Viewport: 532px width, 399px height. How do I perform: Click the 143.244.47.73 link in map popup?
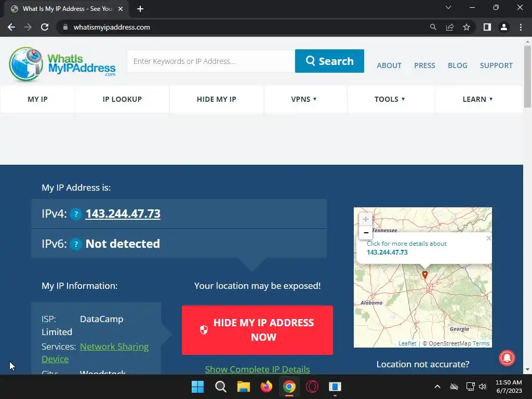coord(387,252)
